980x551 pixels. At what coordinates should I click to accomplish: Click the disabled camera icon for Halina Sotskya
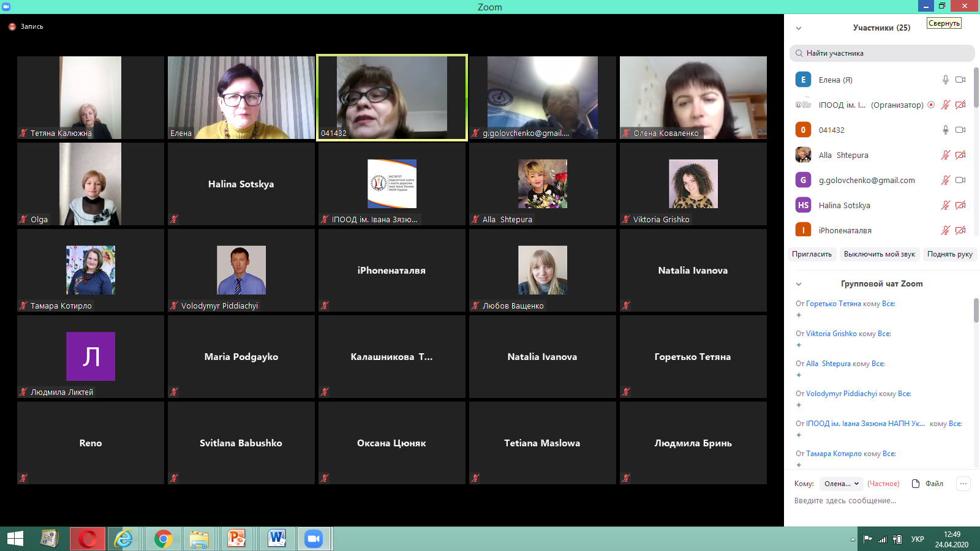pos(960,205)
